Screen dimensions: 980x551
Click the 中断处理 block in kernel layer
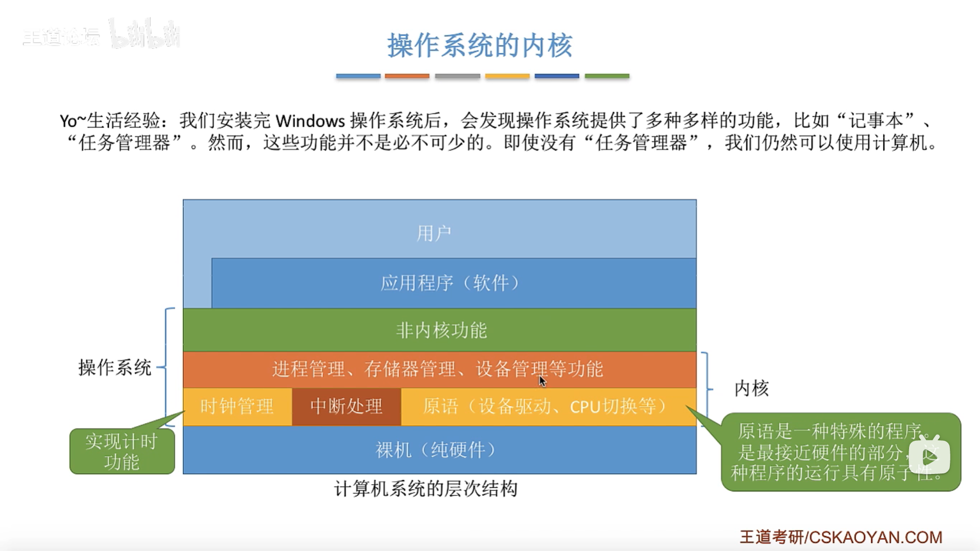coord(345,406)
